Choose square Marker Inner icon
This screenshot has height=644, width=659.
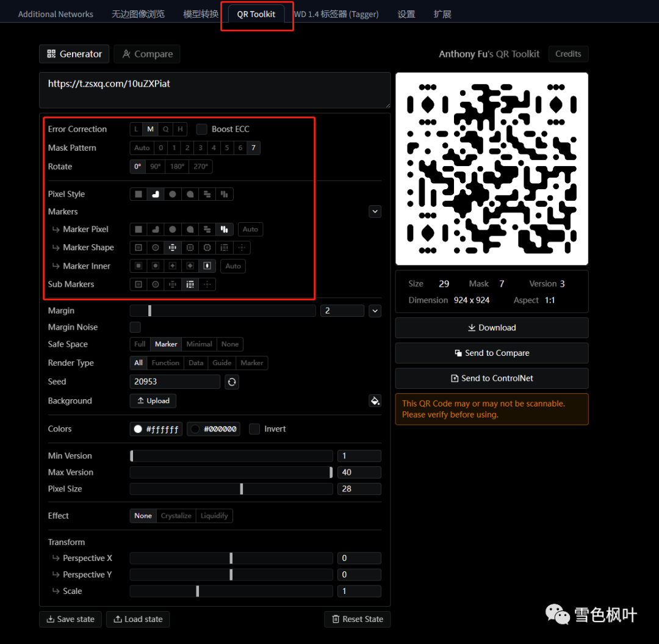click(139, 266)
